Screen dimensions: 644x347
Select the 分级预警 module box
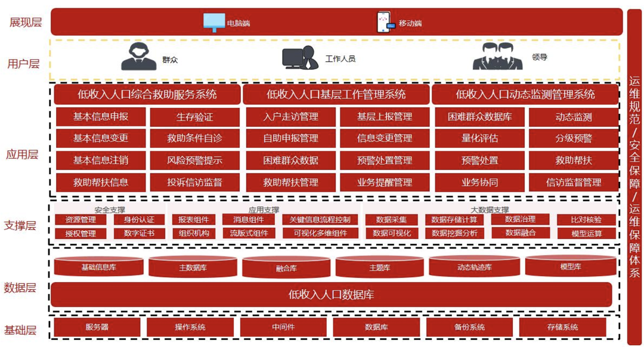tap(573, 138)
